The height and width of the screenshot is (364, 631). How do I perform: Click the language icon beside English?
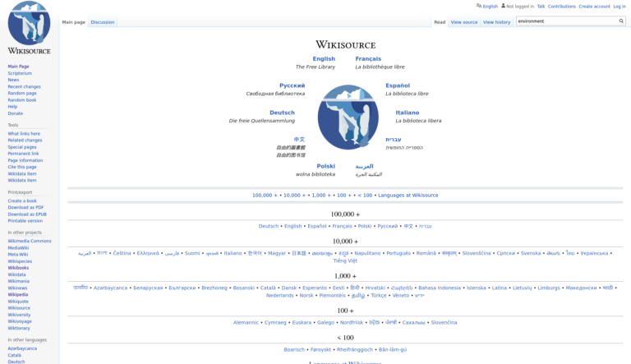click(x=479, y=6)
